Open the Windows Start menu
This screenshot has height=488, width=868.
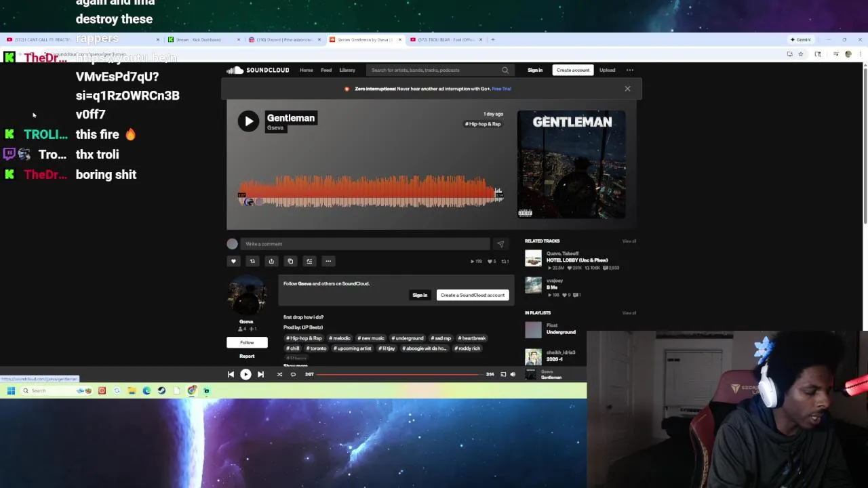[x=11, y=390]
